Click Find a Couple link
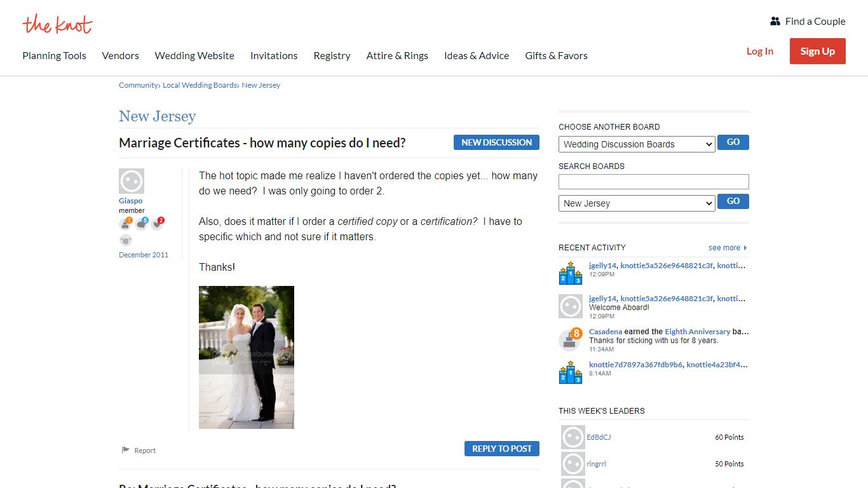Viewport: 868px width, 488px height. tap(815, 22)
